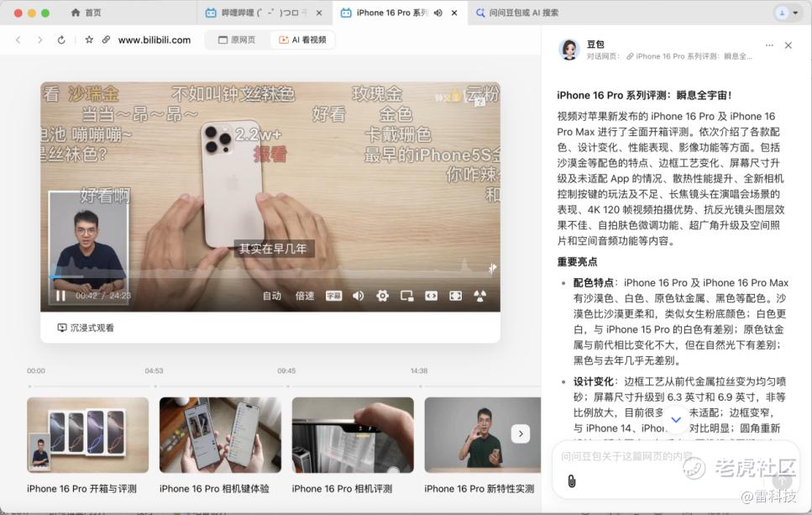Click the 设计变化 bullet label

[593, 382]
